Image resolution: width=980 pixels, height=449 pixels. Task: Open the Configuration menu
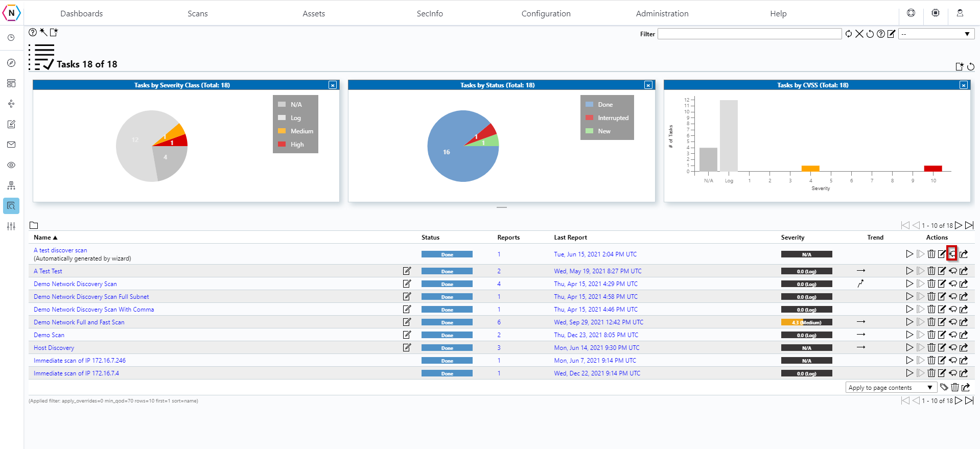click(x=546, y=14)
